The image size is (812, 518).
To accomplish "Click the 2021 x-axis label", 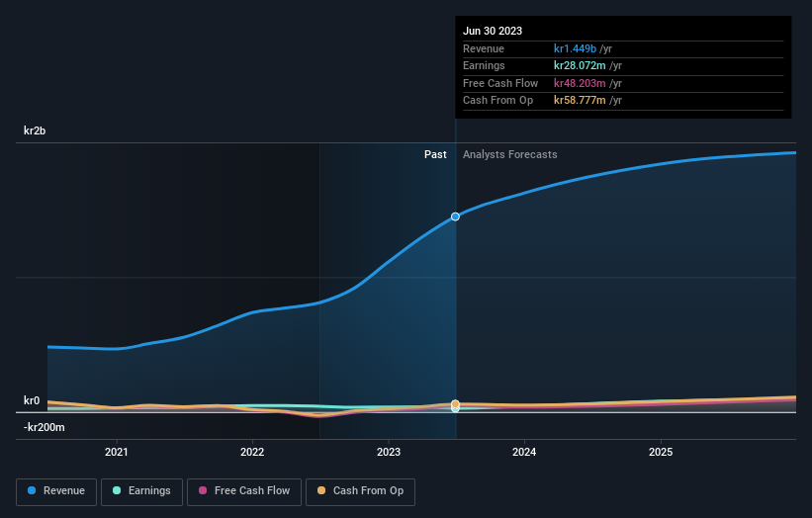I will click(117, 453).
